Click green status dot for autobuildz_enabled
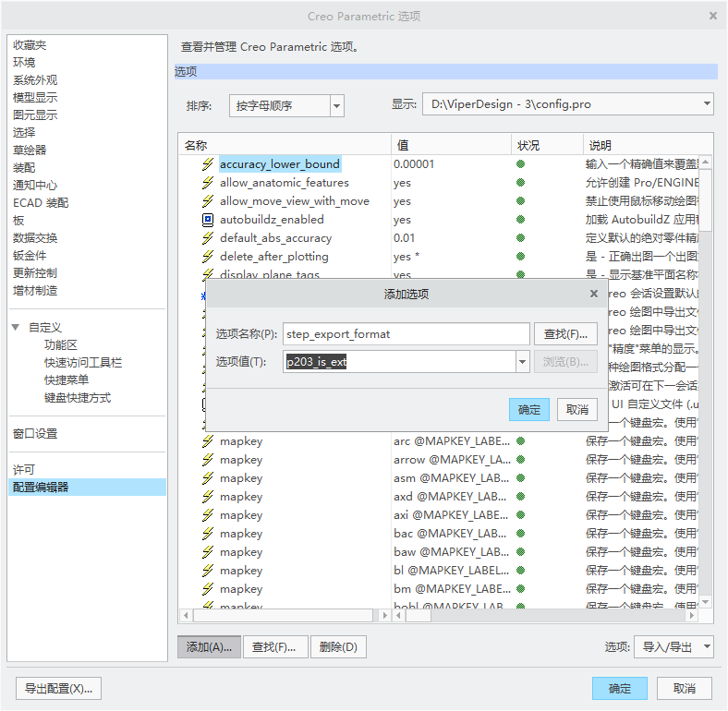The height and width of the screenshot is (711, 728). (x=520, y=220)
